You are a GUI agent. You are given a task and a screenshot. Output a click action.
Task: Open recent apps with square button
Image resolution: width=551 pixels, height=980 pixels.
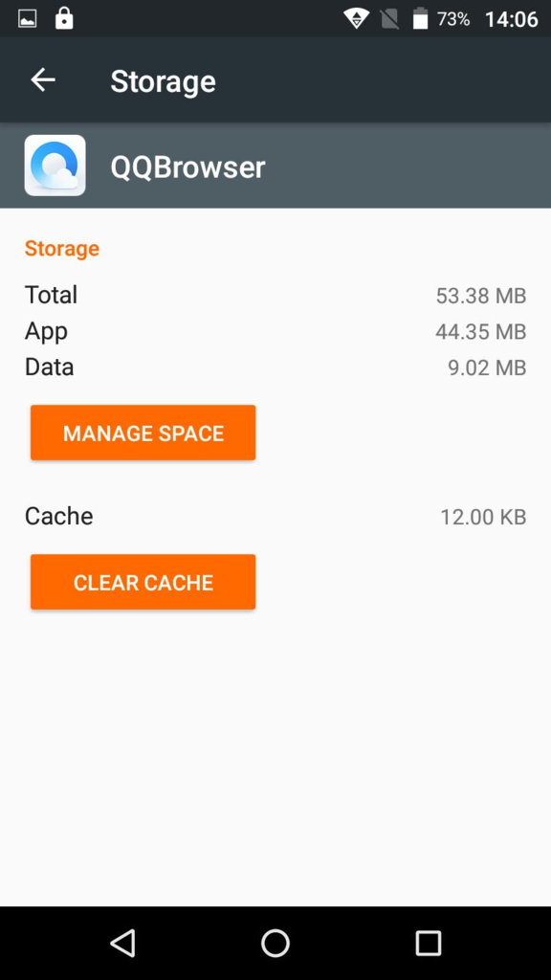pos(429,943)
